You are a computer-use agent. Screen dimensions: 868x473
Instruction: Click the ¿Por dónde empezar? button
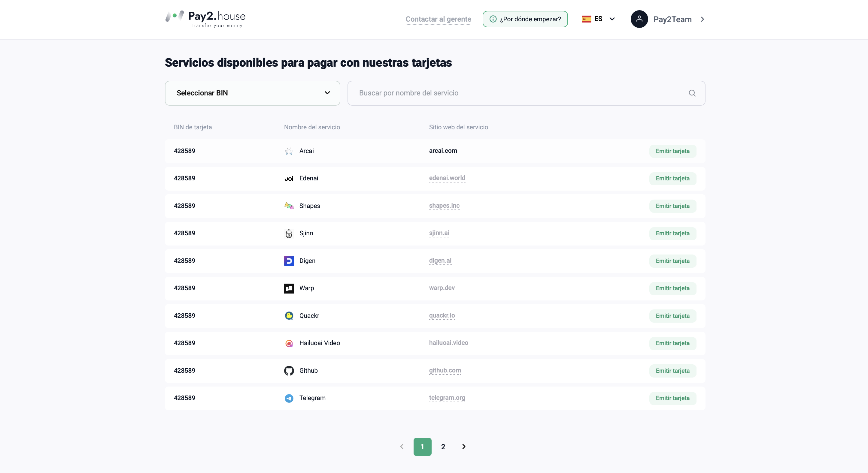pos(525,19)
